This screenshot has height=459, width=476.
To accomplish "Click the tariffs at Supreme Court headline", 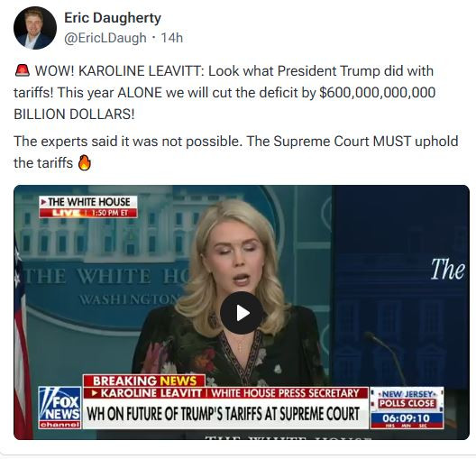I will pyautogui.click(x=224, y=414).
